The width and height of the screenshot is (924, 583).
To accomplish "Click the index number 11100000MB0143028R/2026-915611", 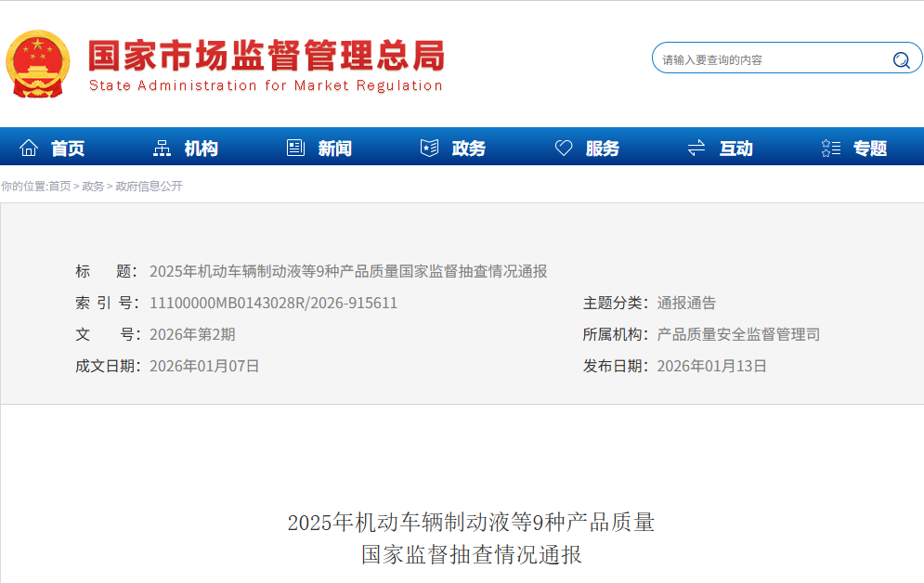I will 273,303.
